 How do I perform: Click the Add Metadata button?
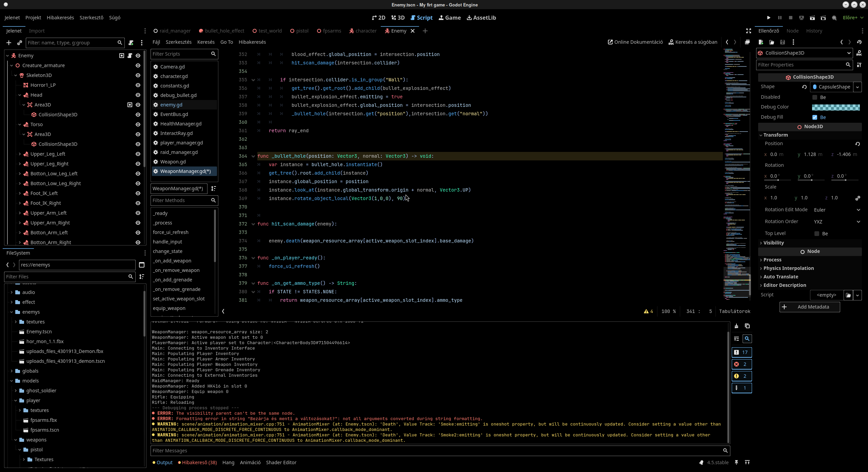pyautogui.click(x=809, y=307)
